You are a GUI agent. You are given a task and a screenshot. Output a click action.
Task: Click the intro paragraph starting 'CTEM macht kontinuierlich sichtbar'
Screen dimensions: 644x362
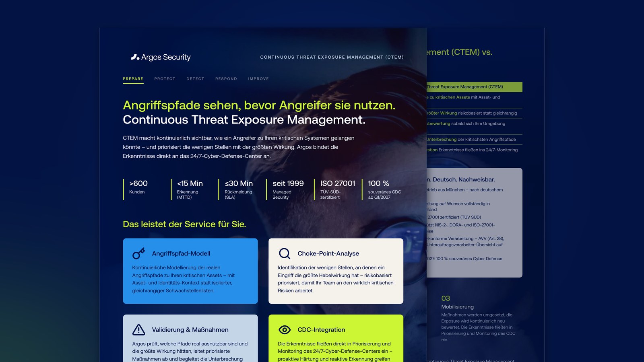pyautogui.click(x=239, y=147)
